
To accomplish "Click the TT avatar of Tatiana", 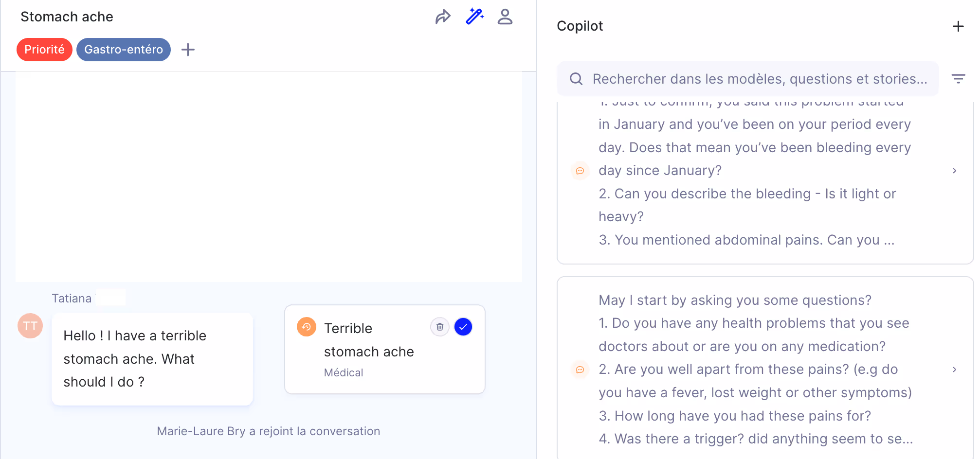I will (30, 326).
